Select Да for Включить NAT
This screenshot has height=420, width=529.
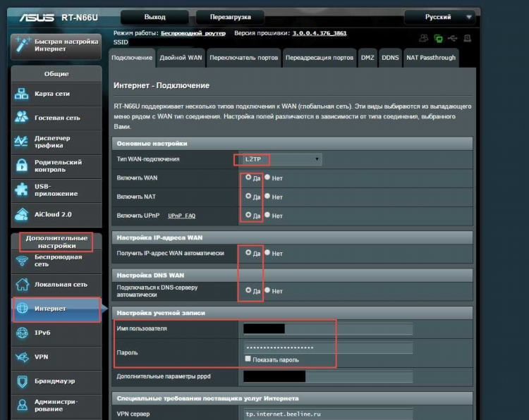click(248, 196)
